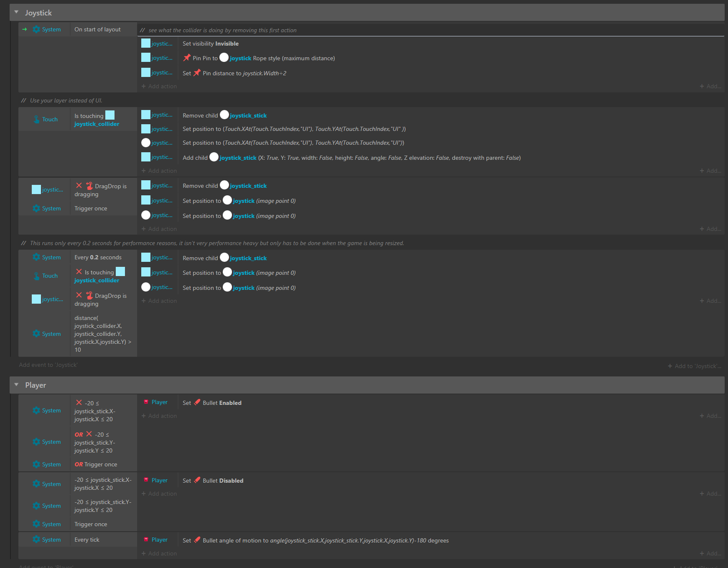Click Add to 'Joystick'... on the right
The height and width of the screenshot is (568, 728).
(x=694, y=366)
